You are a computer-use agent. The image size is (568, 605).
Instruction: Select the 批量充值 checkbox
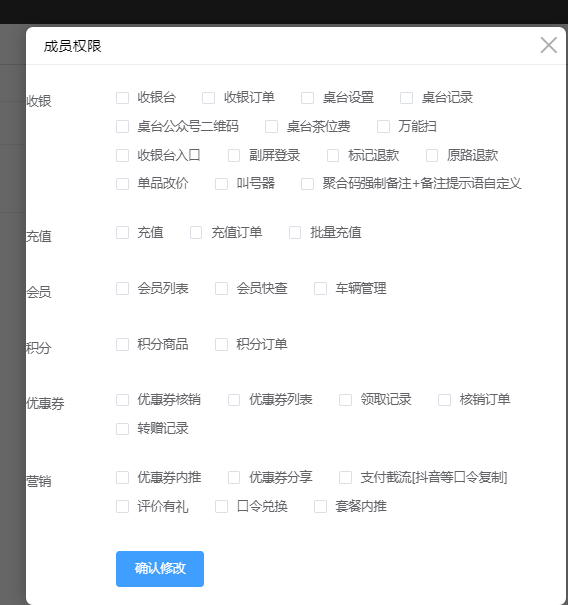(x=295, y=233)
